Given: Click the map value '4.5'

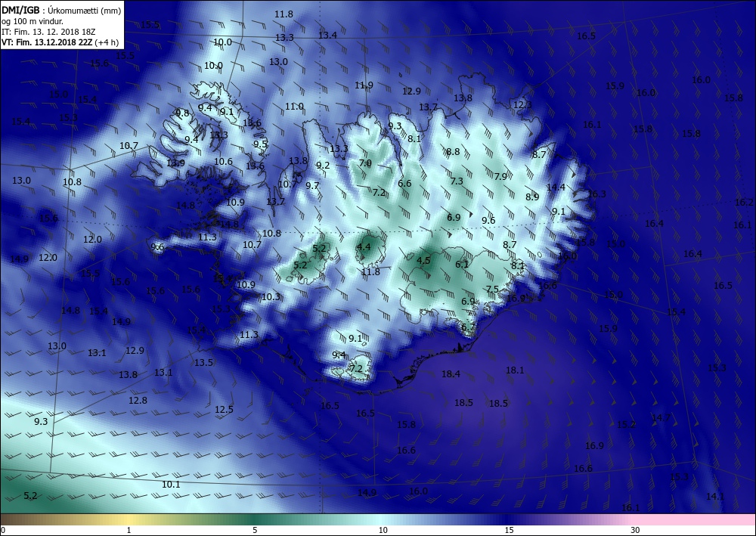Looking at the screenshot, I should tap(423, 260).
